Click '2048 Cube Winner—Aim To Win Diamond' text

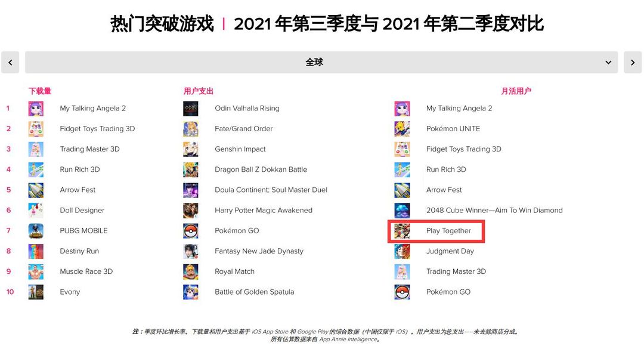coord(494,211)
